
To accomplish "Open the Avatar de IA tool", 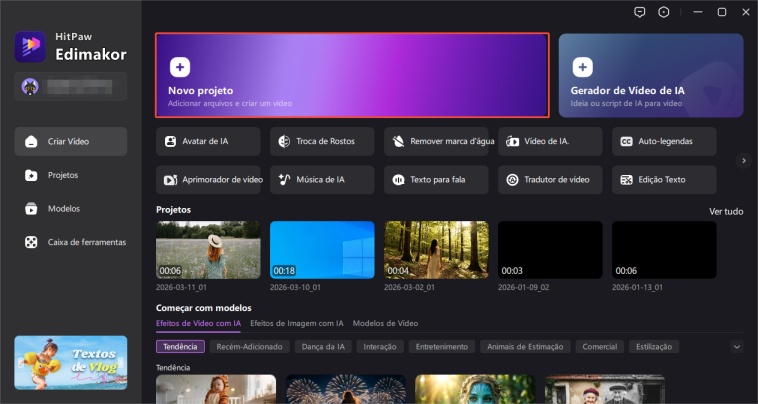I will [208, 141].
